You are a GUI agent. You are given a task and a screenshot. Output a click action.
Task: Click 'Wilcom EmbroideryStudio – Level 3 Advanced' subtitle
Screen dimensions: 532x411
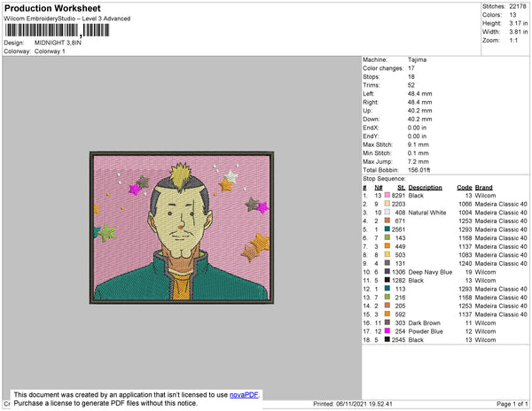[67, 19]
